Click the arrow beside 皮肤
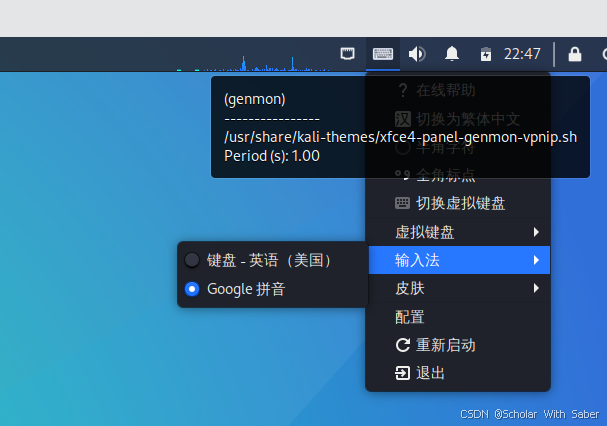607x426 pixels. pos(536,288)
